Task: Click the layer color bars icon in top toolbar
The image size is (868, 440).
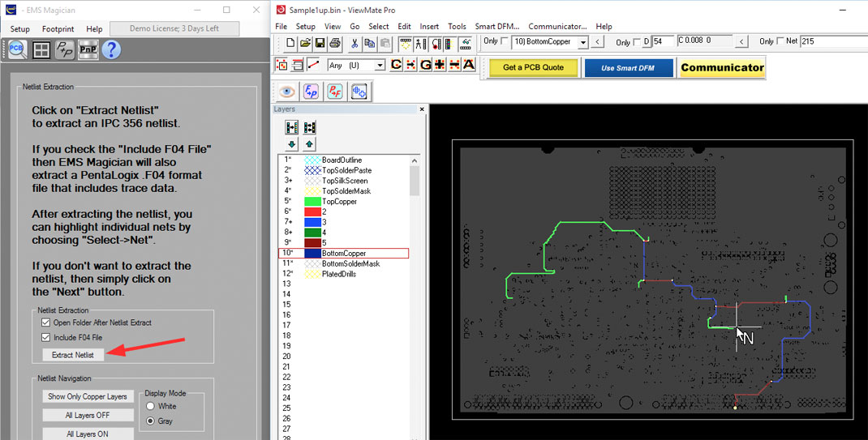Action: point(450,43)
